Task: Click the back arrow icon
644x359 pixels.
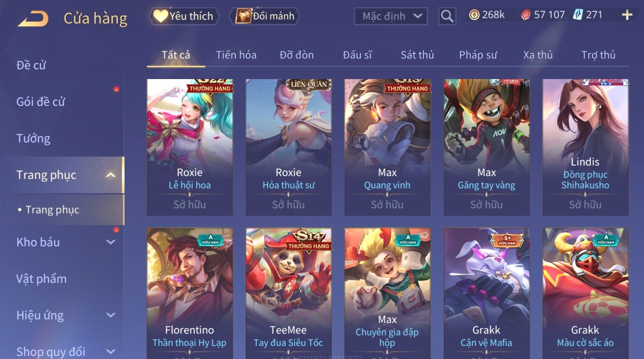Action: (x=32, y=19)
